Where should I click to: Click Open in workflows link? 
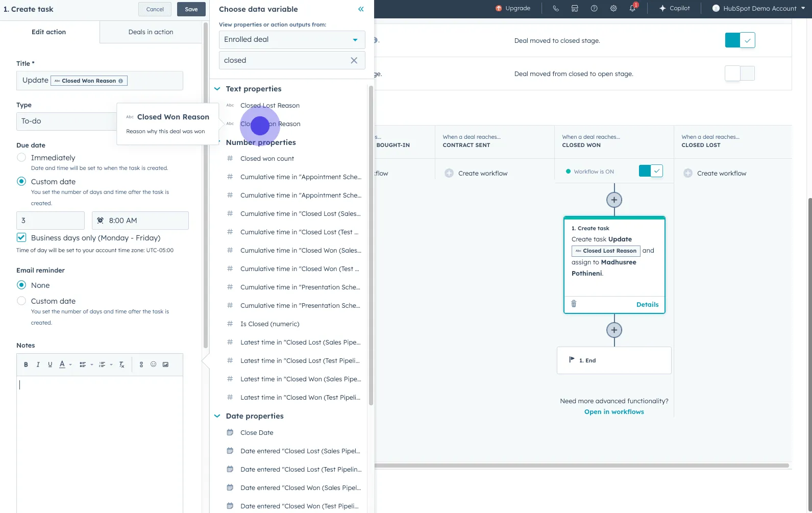tap(614, 412)
